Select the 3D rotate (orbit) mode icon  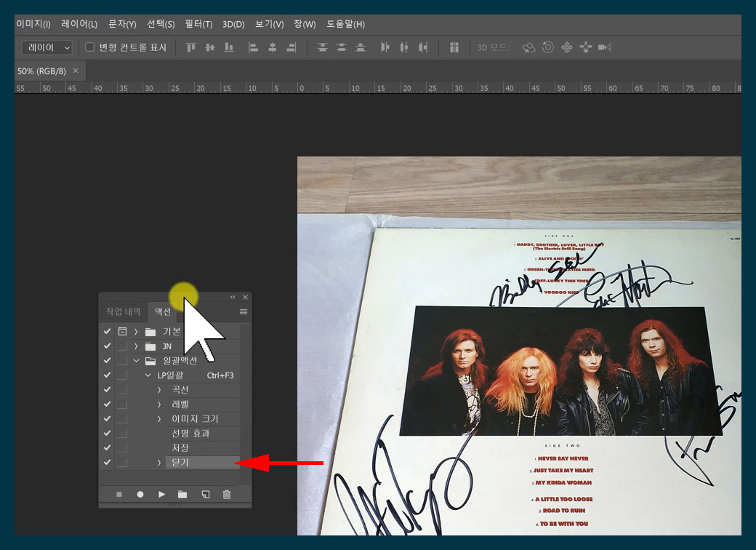(529, 47)
